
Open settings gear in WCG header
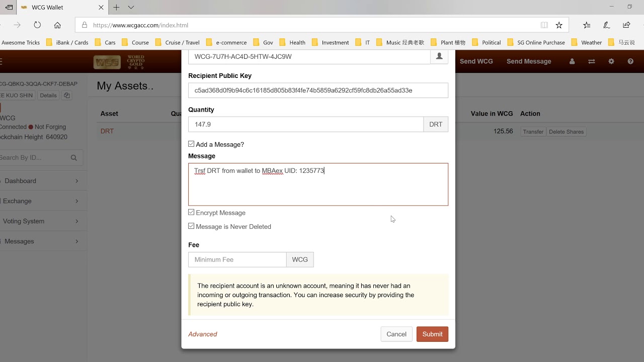[611, 61]
